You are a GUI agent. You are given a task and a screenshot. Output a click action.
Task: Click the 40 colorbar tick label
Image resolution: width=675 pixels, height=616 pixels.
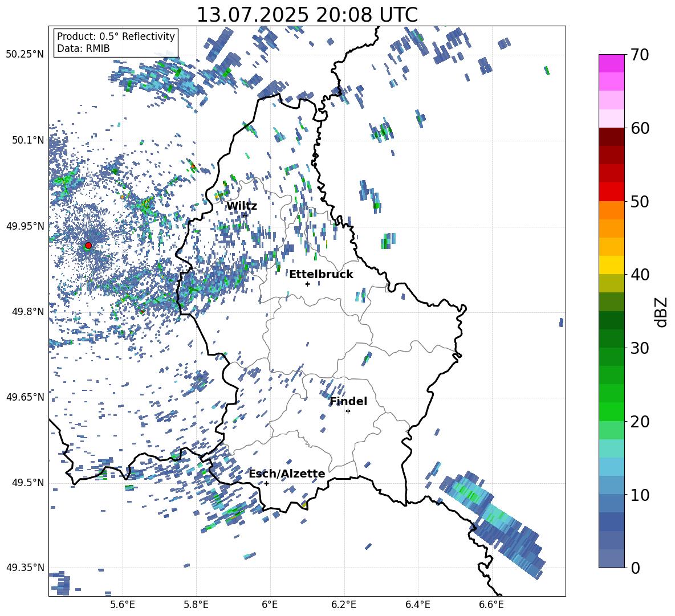tap(640, 275)
